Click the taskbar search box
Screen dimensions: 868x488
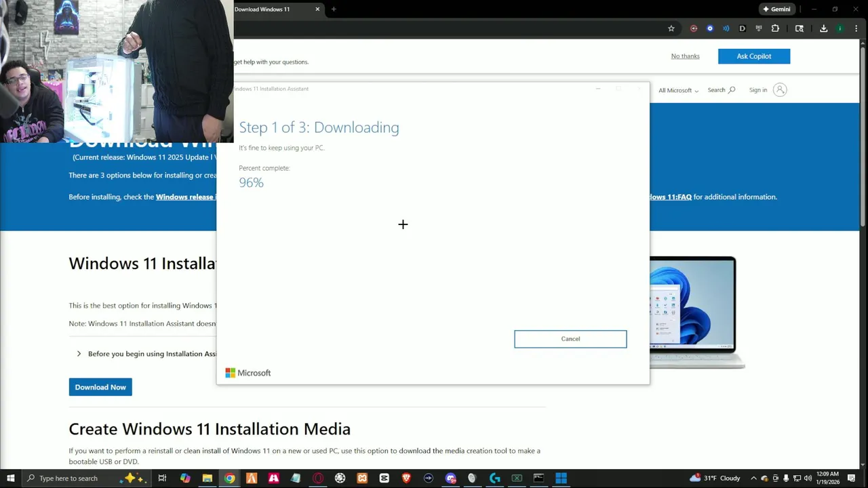pyautogui.click(x=87, y=478)
